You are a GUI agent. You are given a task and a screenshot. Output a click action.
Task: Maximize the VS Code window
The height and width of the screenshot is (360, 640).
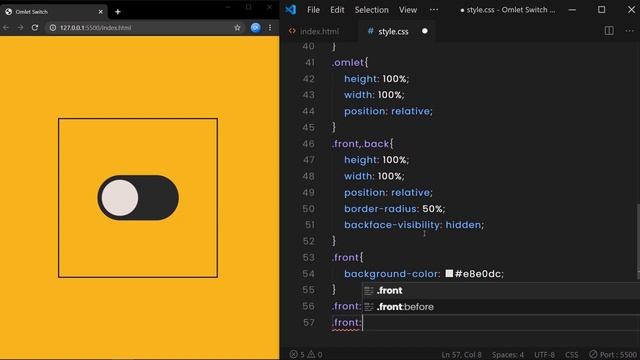point(602,10)
